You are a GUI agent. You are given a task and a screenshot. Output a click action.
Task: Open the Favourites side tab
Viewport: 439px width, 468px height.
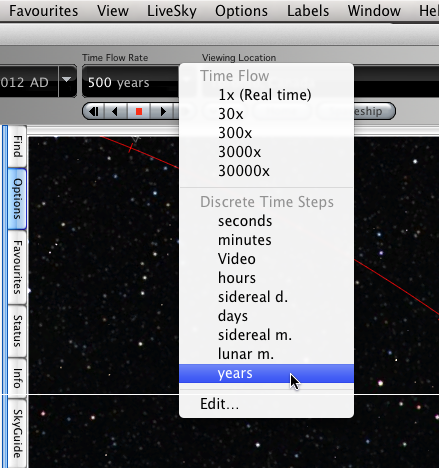coord(17,267)
